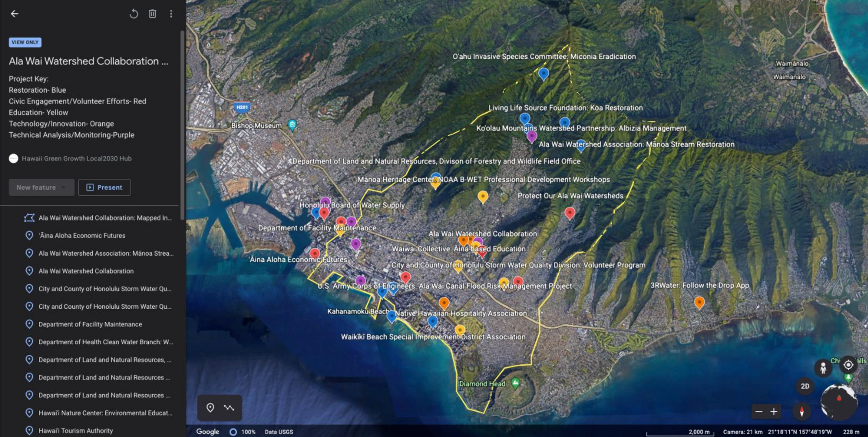This screenshot has width=868, height=437.
Task: Open the three-dot more options menu
Action: 171,14
